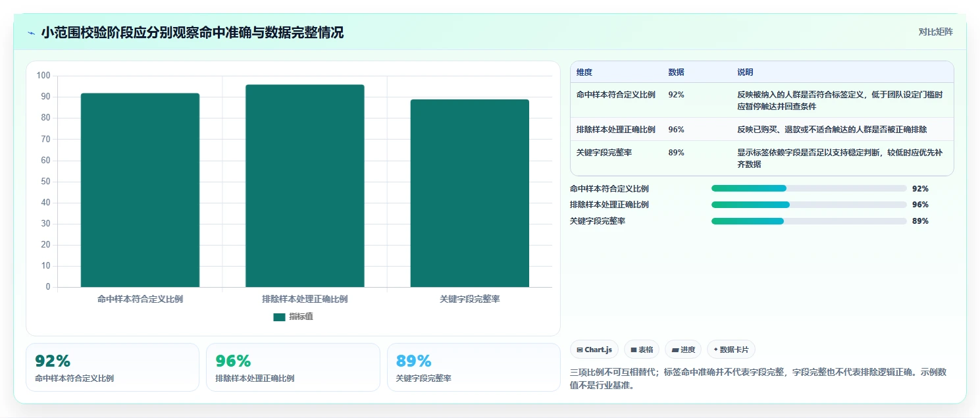Click the 进度 chip
This screenshot has height=418, width=980.
tap(683, 350)
